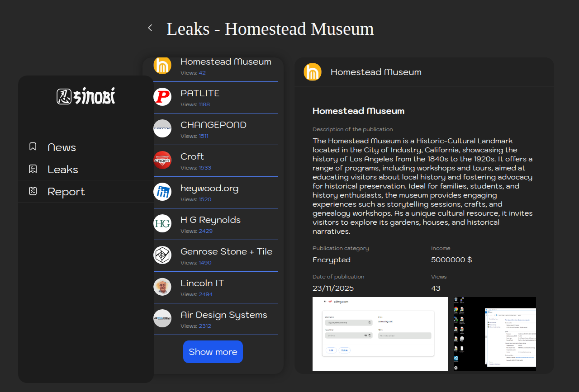Click the back arrow beside the page title

coord(150,28)
